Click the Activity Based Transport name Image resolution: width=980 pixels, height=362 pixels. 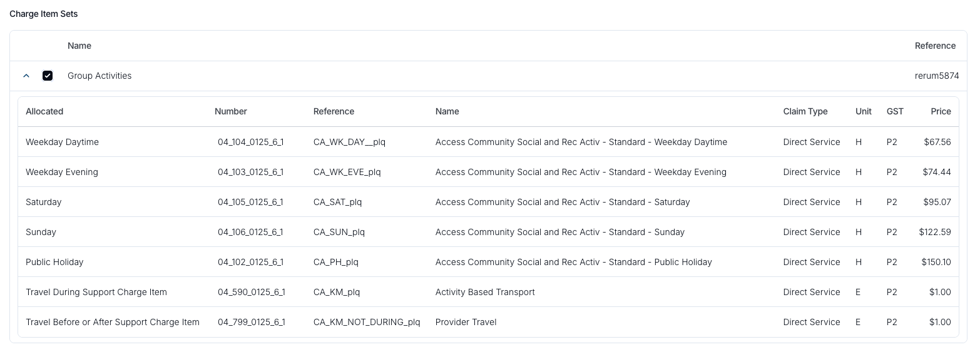click(x=485, y=292)
